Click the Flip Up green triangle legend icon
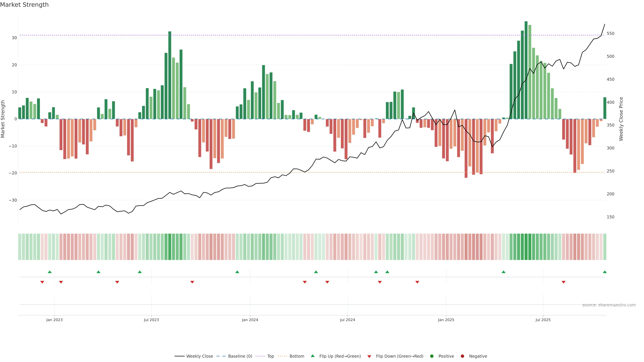Viewport: 644px width, 362px height. (312, 356)
